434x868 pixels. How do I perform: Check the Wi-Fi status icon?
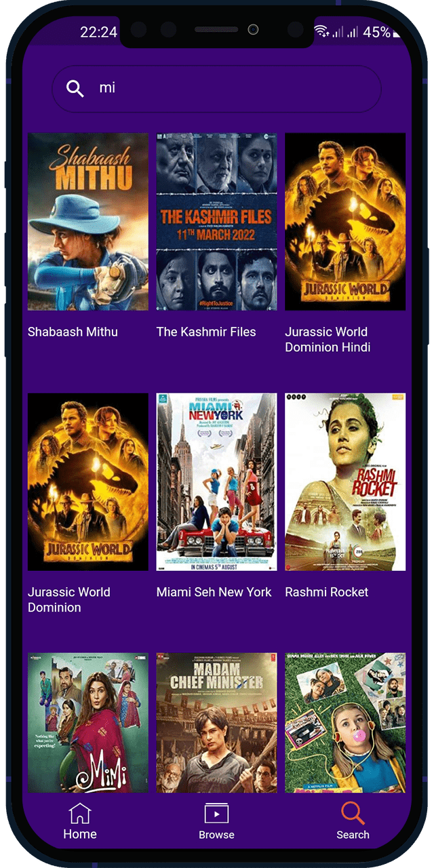pos(321,32)
